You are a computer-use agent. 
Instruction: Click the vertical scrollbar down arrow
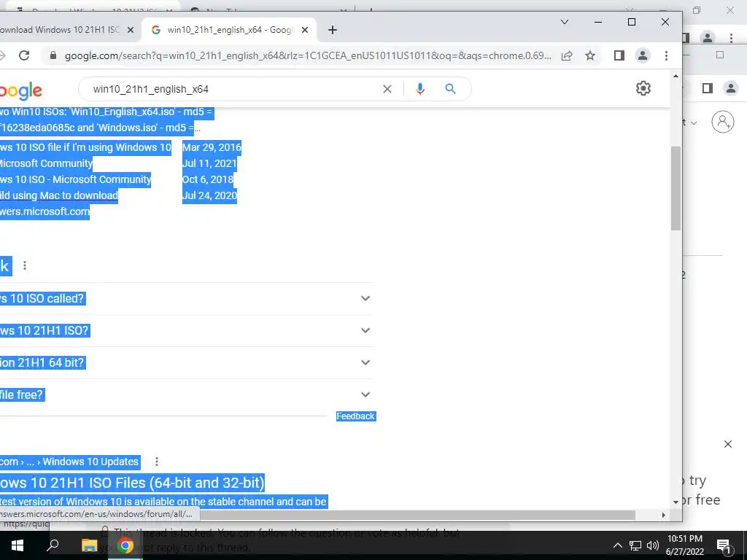click(676, 502)
